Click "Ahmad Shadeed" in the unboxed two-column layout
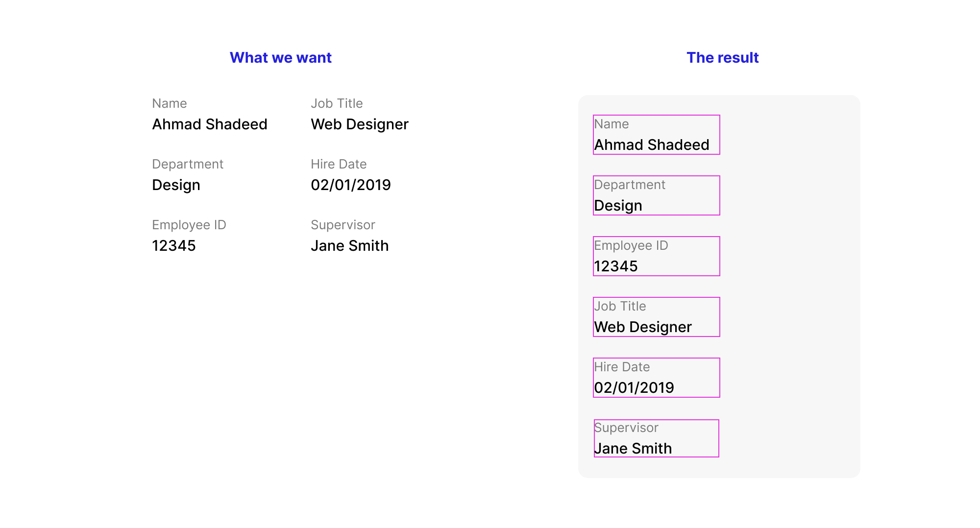The height and width of the screenshot is (528, 980). click(210, 124)
